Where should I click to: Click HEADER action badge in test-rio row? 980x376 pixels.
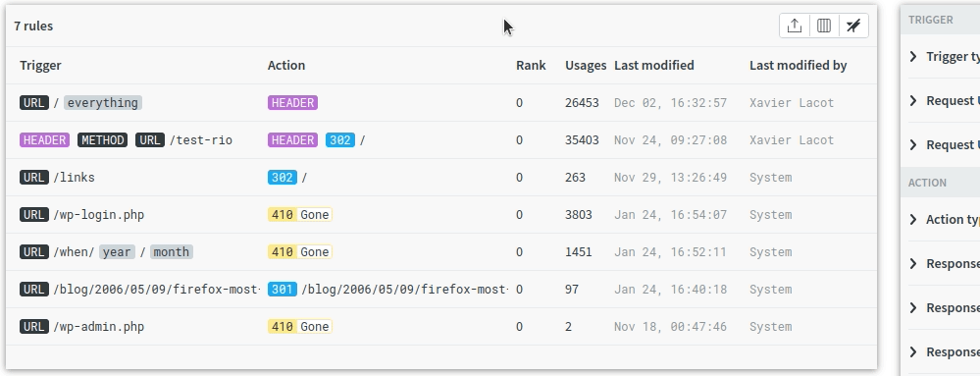[292, 140]
